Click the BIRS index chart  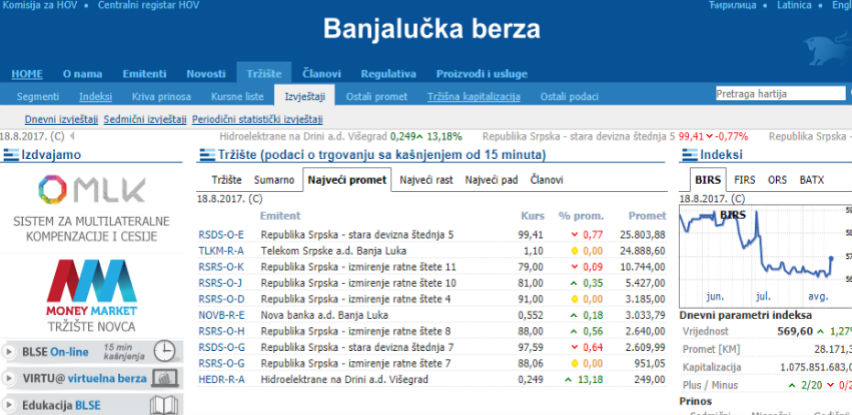(765, 256)
